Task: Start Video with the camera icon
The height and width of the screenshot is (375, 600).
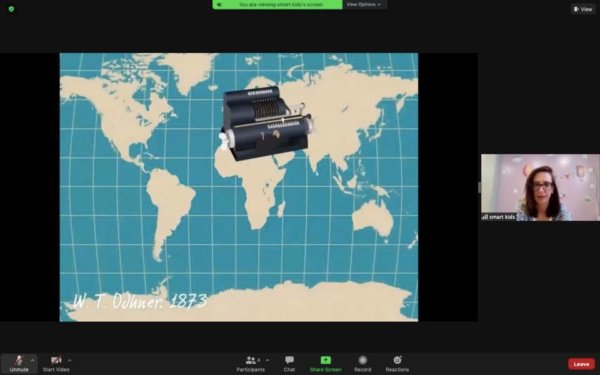Action: 56,364
